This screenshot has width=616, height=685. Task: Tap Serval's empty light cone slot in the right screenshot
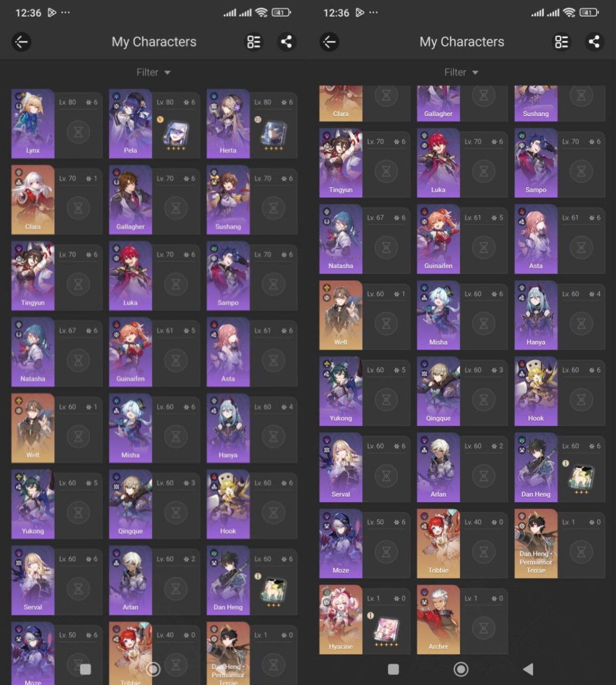(386, 476)
